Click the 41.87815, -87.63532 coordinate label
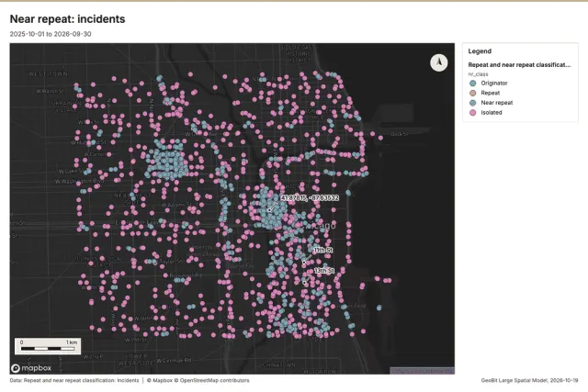 coord(310,198)
